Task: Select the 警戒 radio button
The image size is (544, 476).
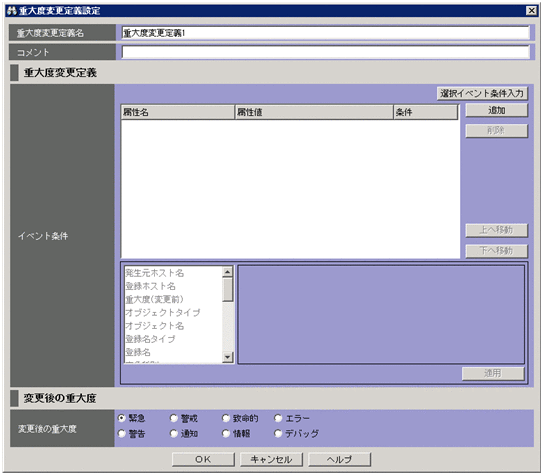Action: coord(173,418)
